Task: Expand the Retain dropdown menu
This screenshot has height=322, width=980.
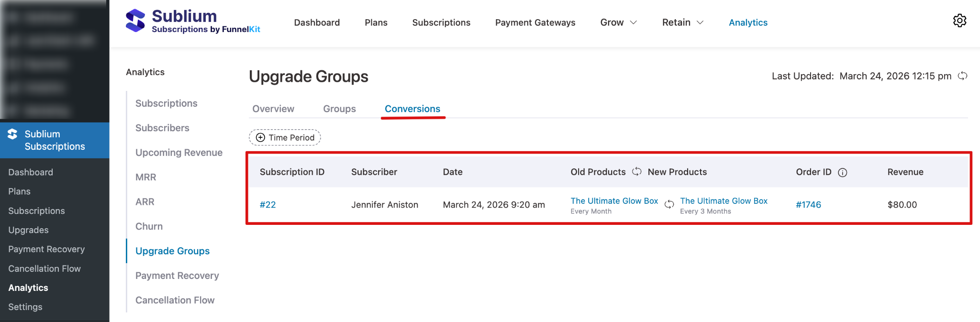Action: pos(682,22)
